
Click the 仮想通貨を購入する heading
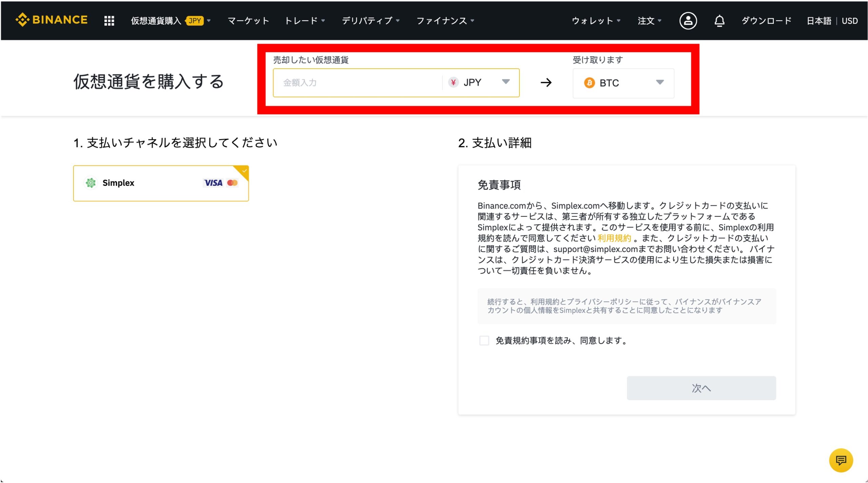(x=149, y=81)
